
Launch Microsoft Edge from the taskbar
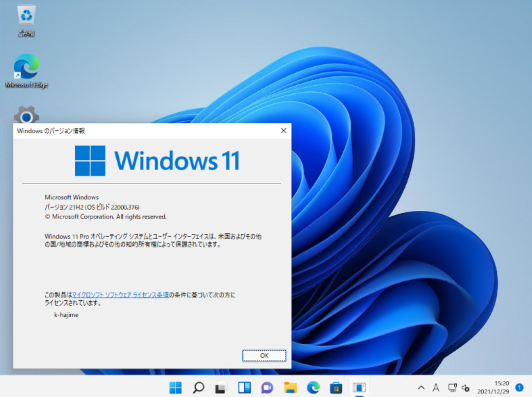(313, 387)
